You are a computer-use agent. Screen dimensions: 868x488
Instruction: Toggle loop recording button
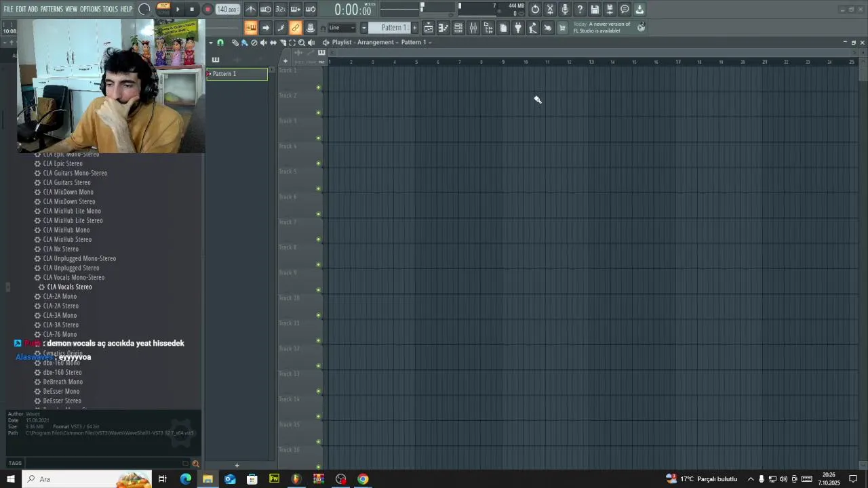[x=311, y=9]
